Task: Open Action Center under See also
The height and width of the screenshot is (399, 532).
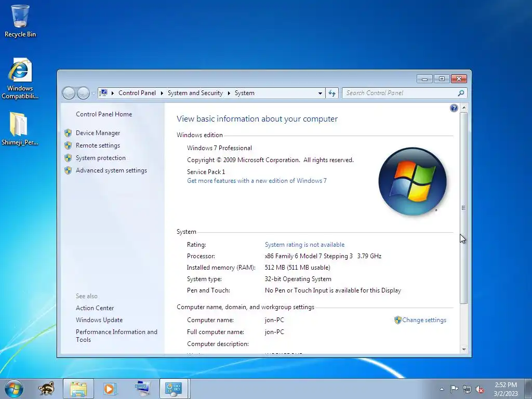Action: [x=95, y=308]
